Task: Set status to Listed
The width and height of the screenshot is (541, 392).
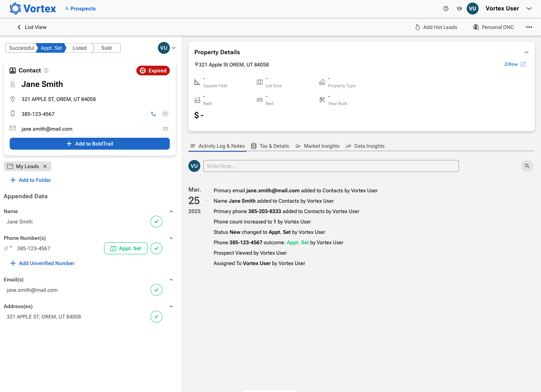Action: coord(80,48)
